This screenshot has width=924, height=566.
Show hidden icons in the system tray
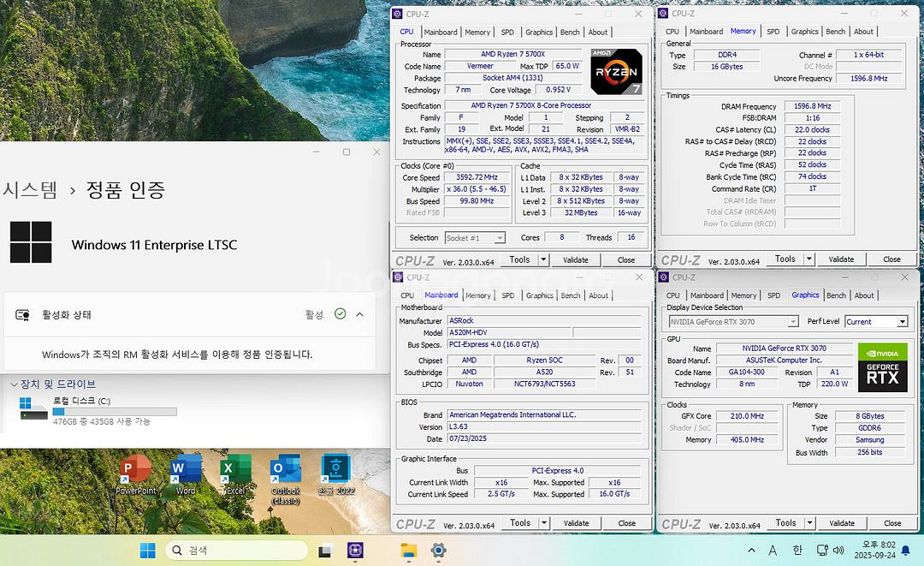[751, 551]
